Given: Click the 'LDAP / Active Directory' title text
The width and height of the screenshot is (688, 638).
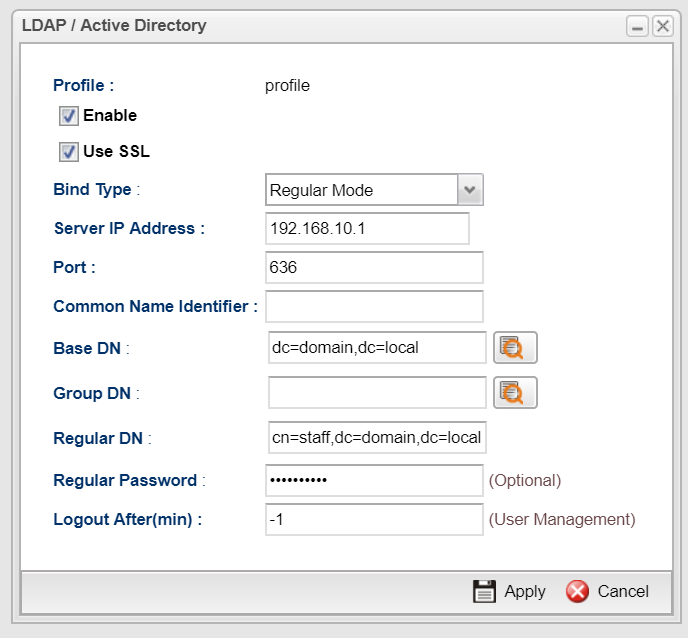Looking at the screenshot, I should click(114, 25).
